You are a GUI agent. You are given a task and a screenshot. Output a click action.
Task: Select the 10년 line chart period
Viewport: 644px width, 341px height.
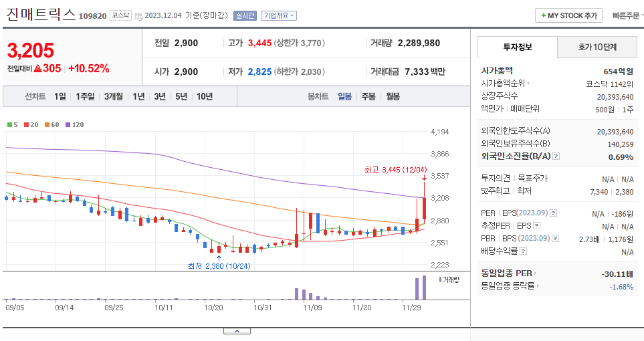(x=205, y=96)
